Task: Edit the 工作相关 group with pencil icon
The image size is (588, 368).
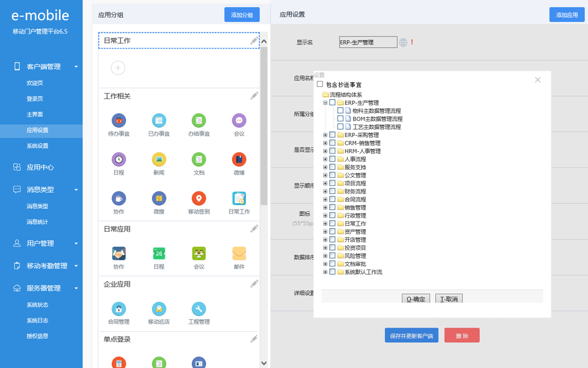Action: pos(254,96)
